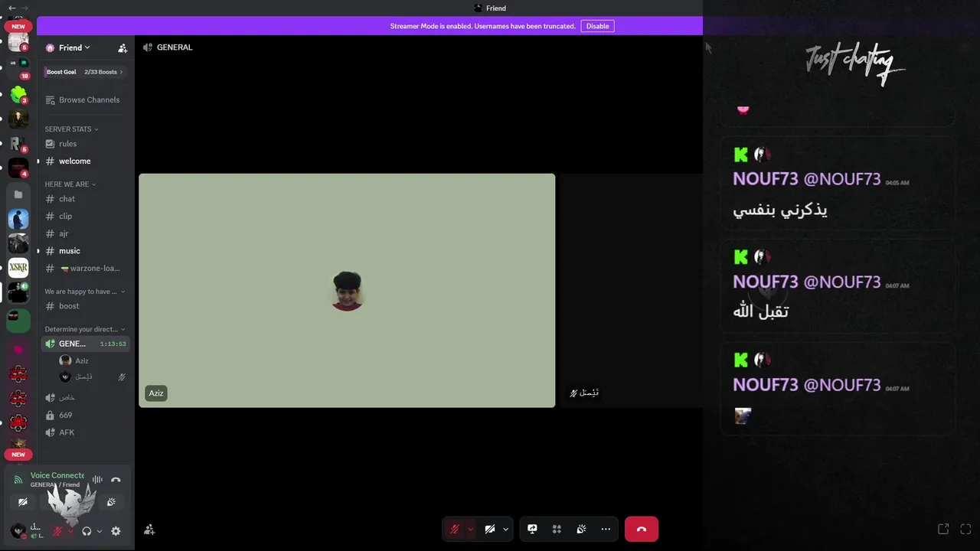This screenshot has width=980, height=551.
Task: Open soundboard in the call control bar
Action: click(581, 529)
